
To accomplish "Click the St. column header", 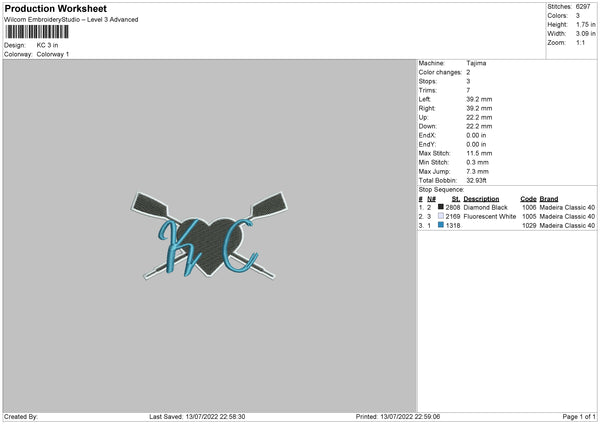I will pos(456,199).
